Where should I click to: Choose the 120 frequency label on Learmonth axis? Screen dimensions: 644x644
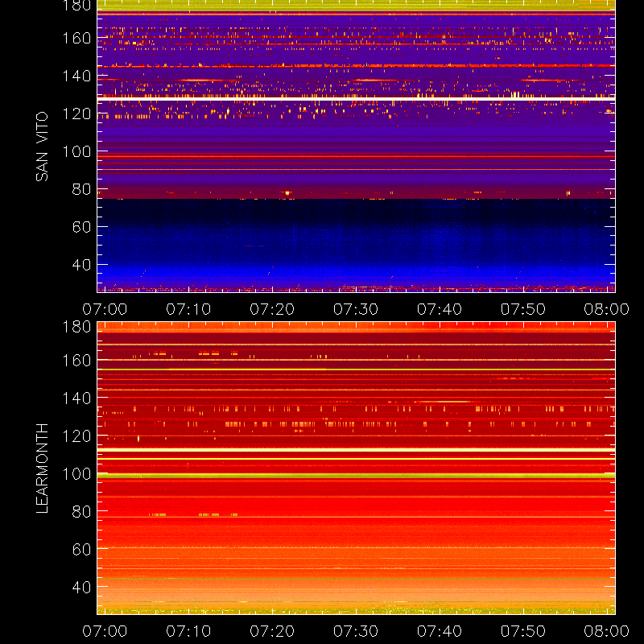(x=76, y=436)
